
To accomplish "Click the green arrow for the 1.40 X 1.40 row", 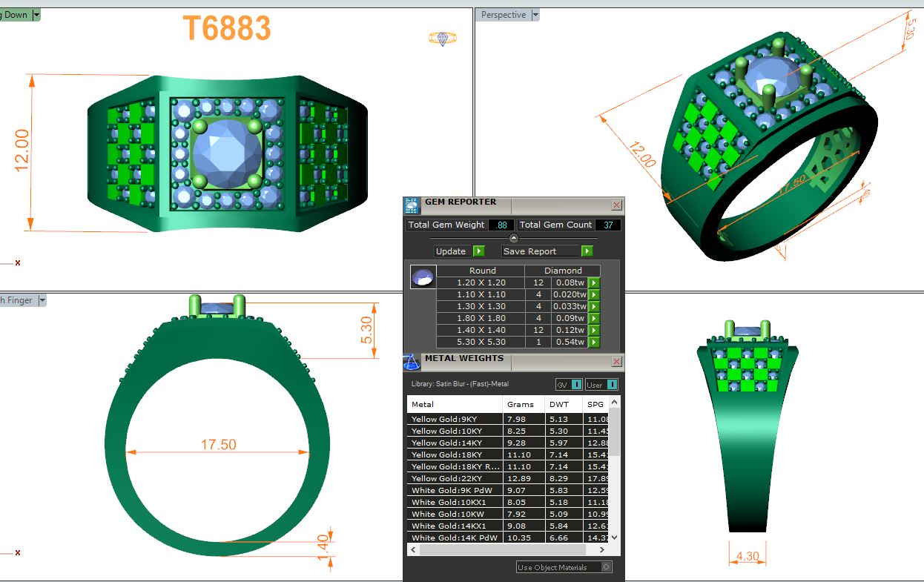I will [594, 330].
